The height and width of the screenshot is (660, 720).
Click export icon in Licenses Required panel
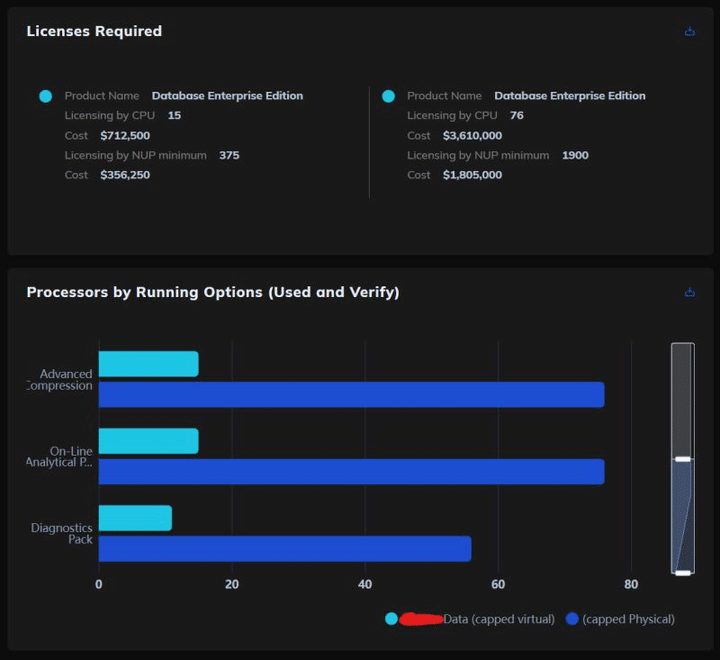[689, 32]
